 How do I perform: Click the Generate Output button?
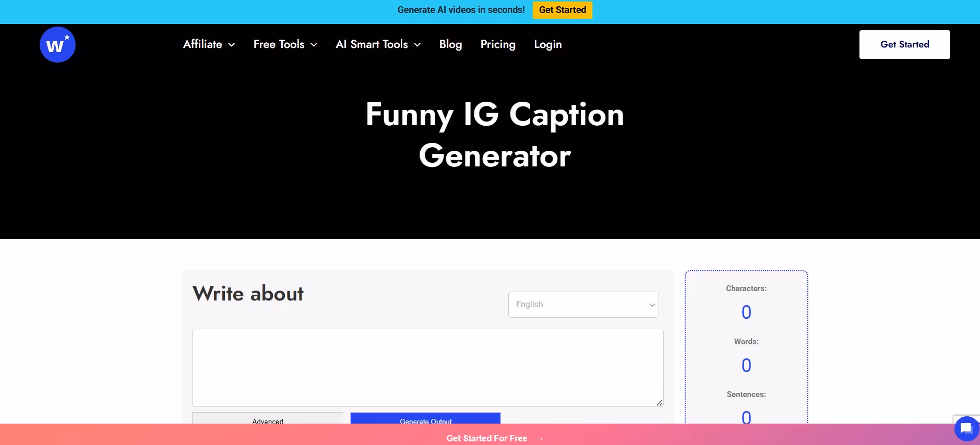tap(425, 418)
